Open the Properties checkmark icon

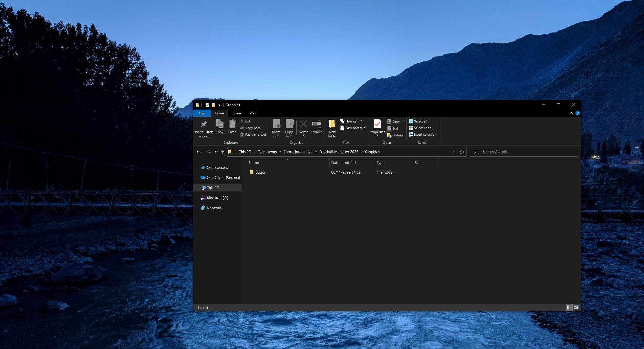tap(377, 124)
